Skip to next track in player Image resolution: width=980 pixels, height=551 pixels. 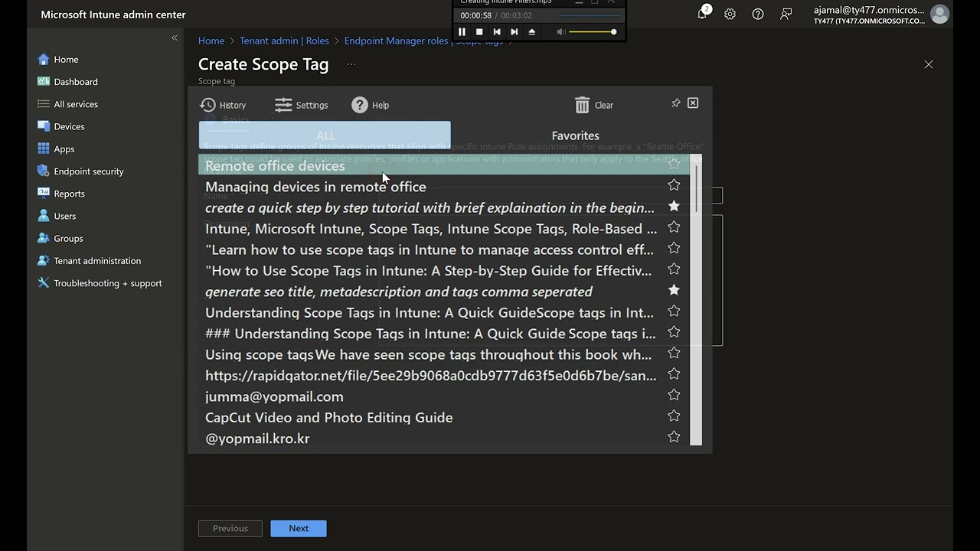tap(514, 32)
